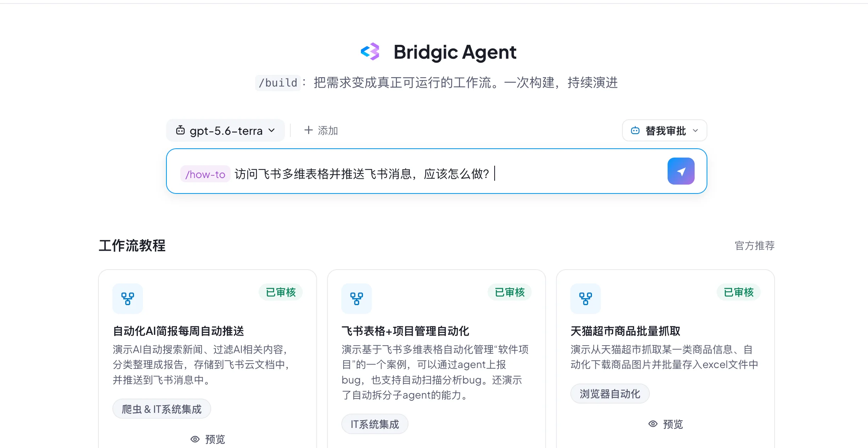868x448 pixels.
Task: Click the 爬虫 & IT系统集成 tag chip
Action: [x=162, y=409]
